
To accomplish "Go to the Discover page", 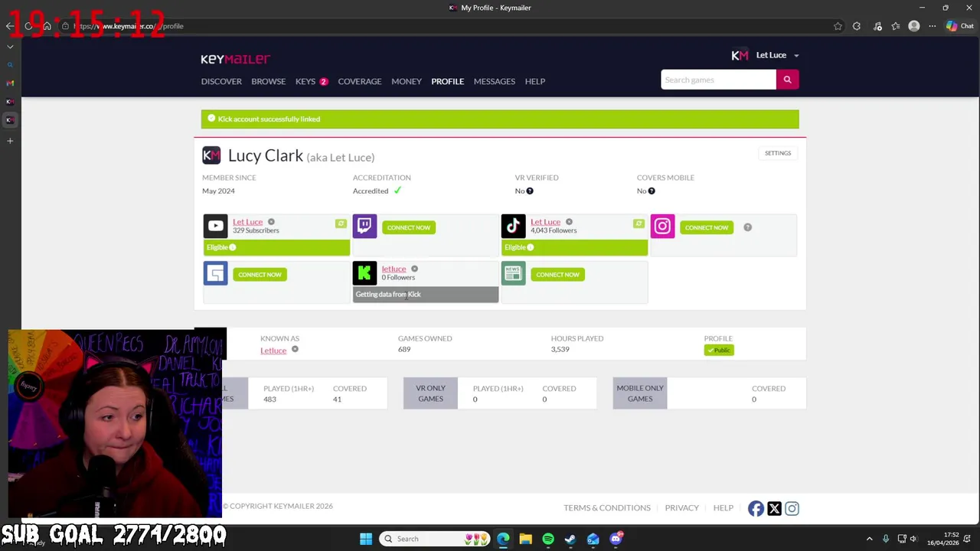I will [x=221, y=81].
